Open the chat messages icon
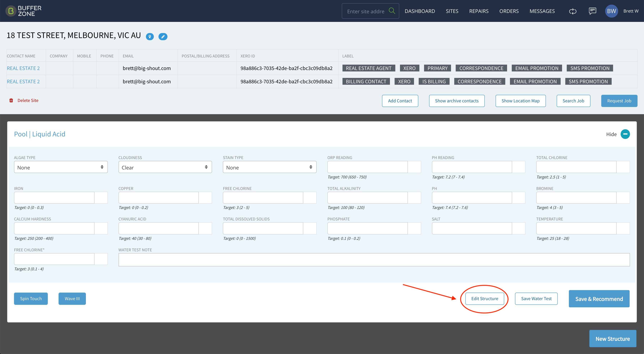 click(x=592, y=11)
